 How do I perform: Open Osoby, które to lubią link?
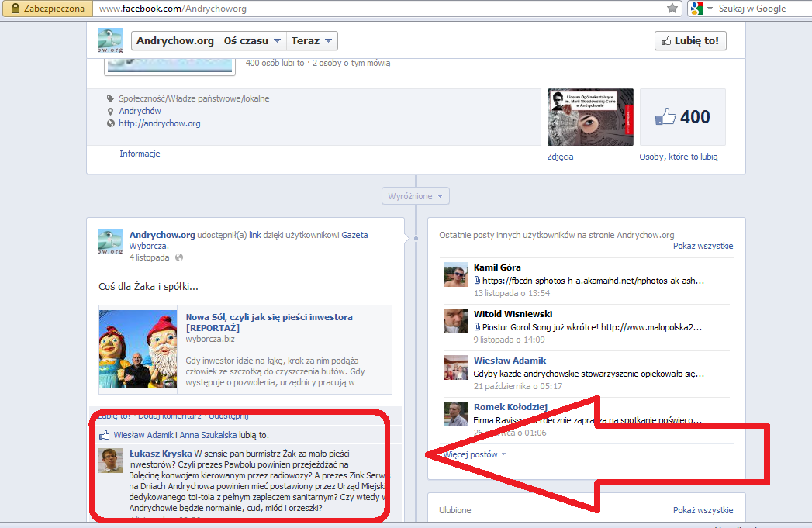(679, 157)
